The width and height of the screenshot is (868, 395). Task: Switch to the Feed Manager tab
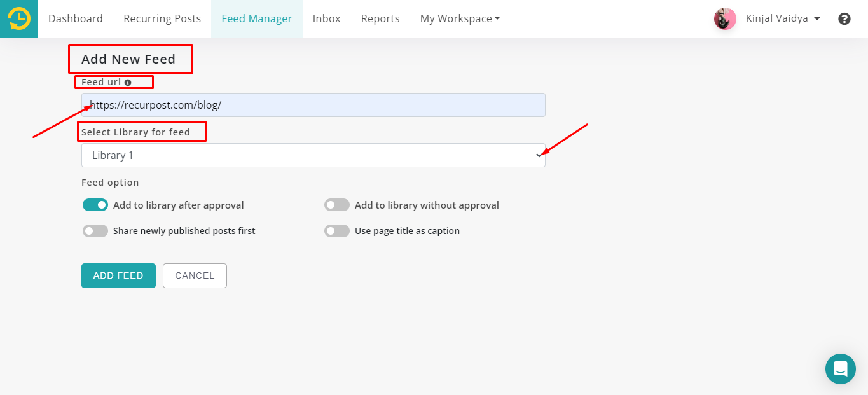pyautogui.click(x=257, y=19)
